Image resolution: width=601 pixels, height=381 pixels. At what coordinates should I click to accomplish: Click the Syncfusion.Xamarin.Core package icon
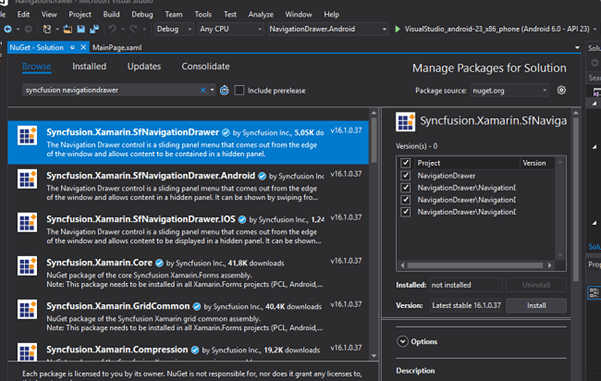point(27,266)
